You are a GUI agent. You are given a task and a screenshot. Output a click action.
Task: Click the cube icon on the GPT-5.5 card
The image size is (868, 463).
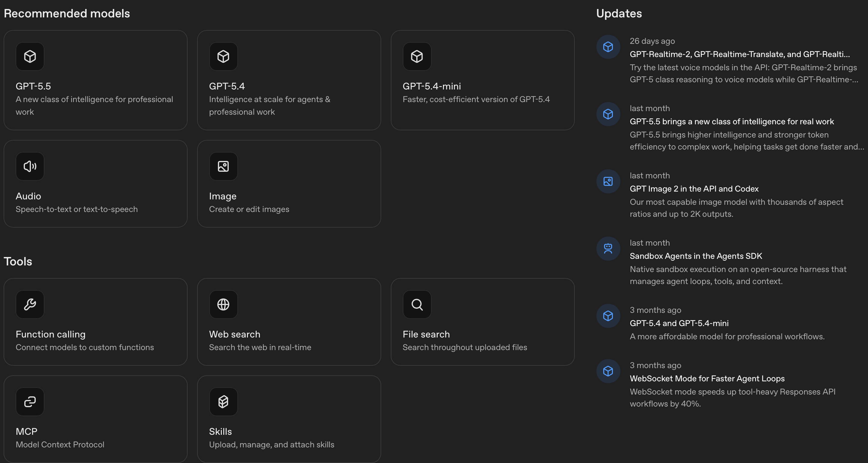30,56
